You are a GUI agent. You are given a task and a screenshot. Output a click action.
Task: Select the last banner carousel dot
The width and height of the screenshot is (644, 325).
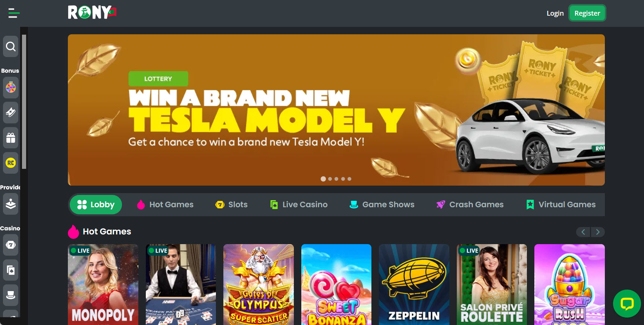349,179
